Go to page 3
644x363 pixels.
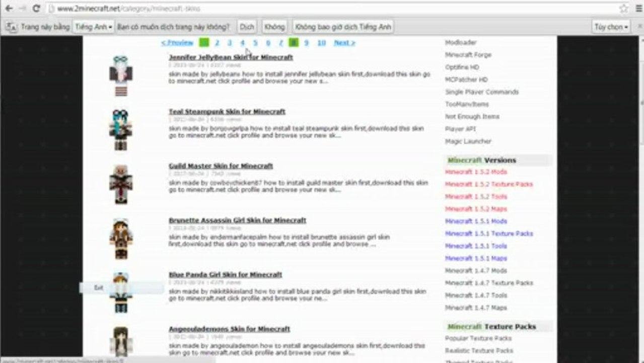pos(230,43)
